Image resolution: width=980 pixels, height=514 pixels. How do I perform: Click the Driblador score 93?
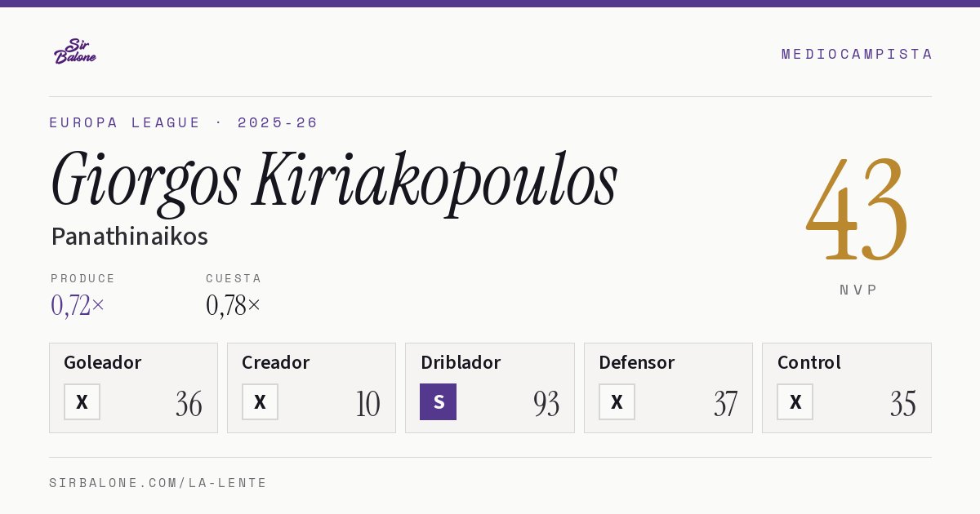[546, 404]
